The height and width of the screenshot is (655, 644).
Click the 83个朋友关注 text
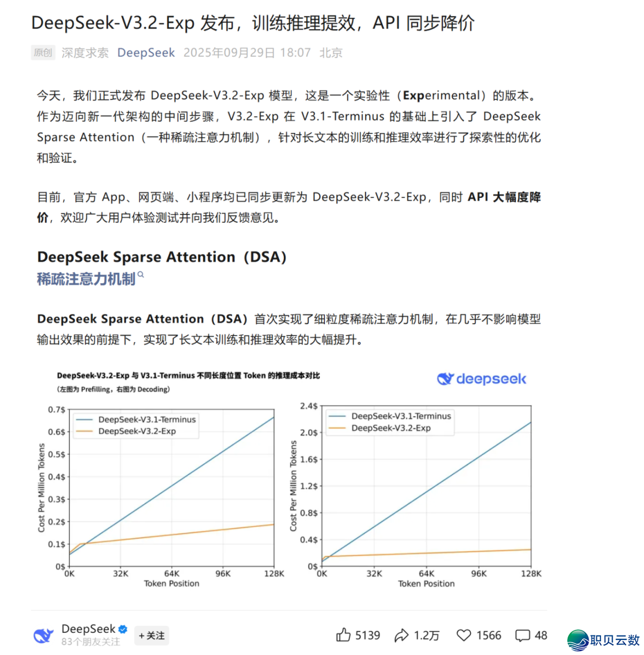91,642
